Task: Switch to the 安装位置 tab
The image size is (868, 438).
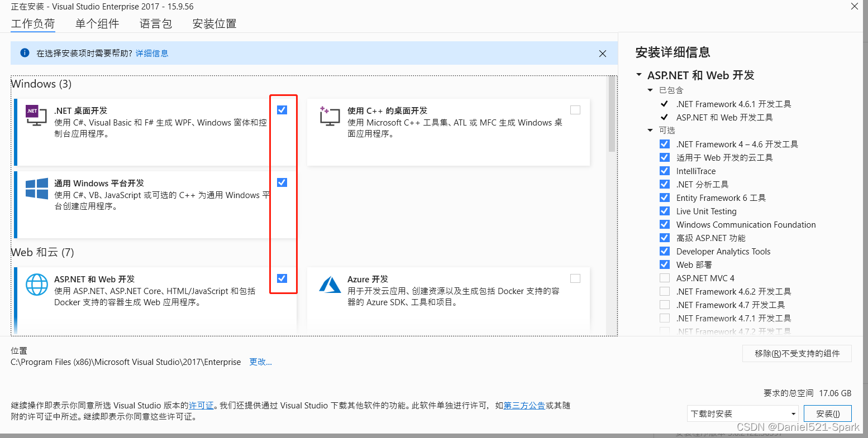Action: click(214, 23)
